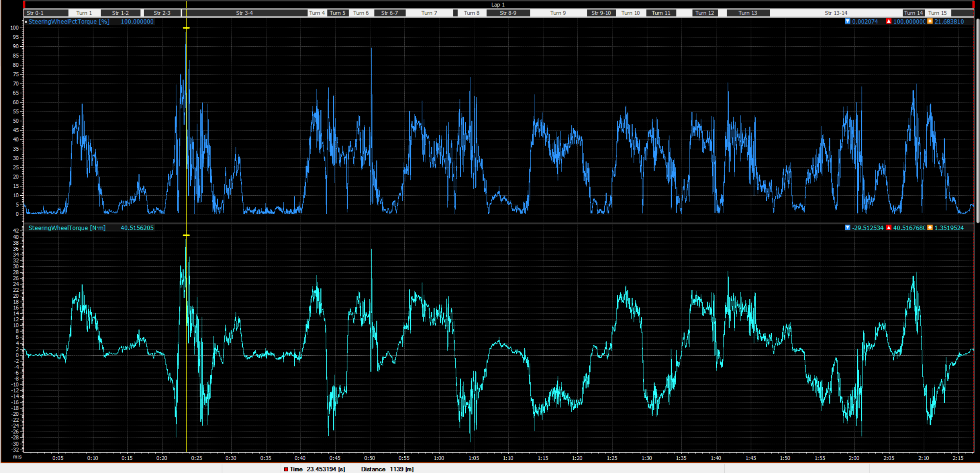Screen dimensions: 980x473
Task: Click the 1:30 time axis label
Action: [647, 458]
